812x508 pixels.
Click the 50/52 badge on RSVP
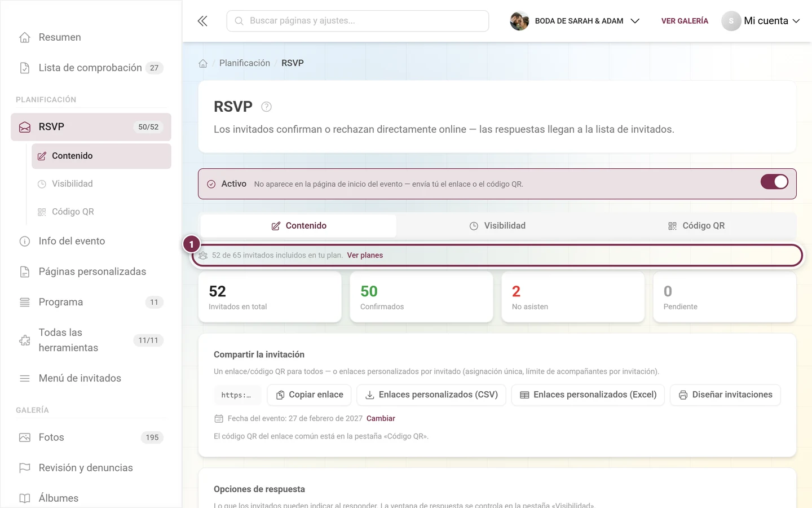148,127
